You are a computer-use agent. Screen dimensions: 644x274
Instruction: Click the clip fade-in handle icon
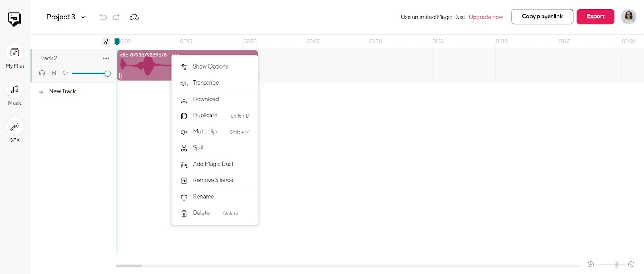tap(120, 75)
